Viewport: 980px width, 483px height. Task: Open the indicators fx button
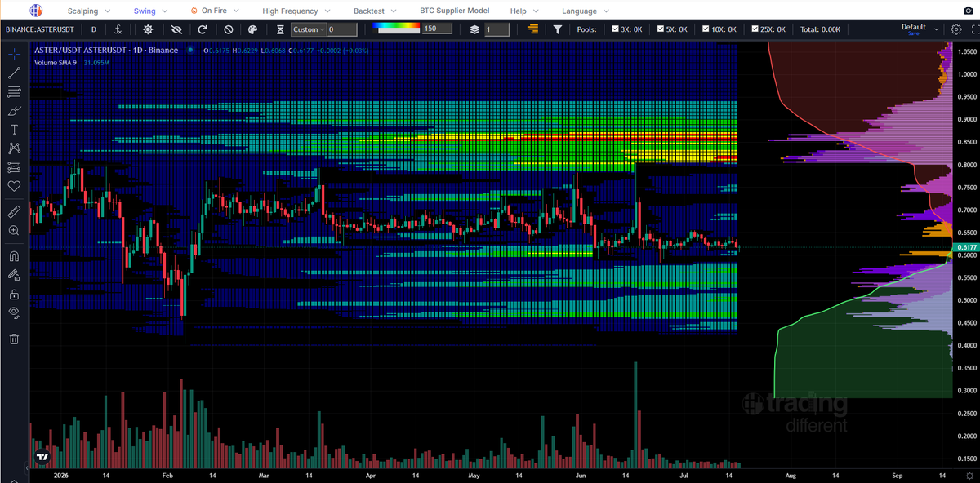tap(118, 29)
